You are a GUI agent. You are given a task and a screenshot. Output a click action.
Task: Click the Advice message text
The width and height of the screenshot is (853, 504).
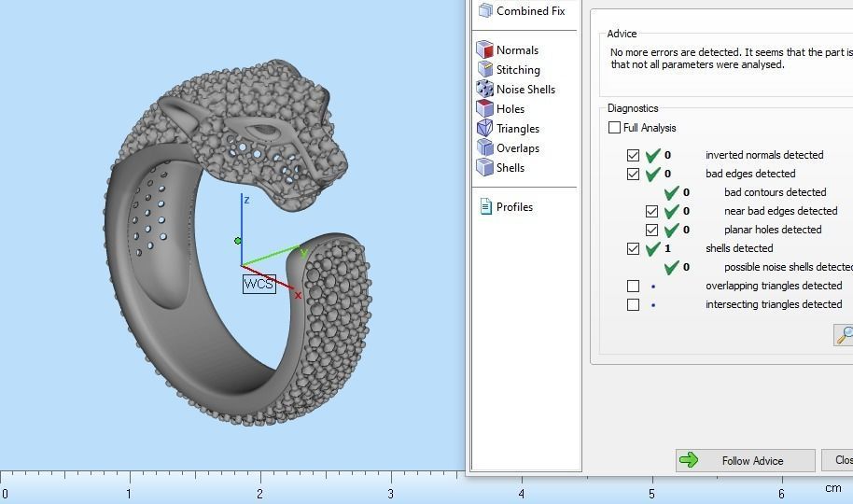coord(731,58)
